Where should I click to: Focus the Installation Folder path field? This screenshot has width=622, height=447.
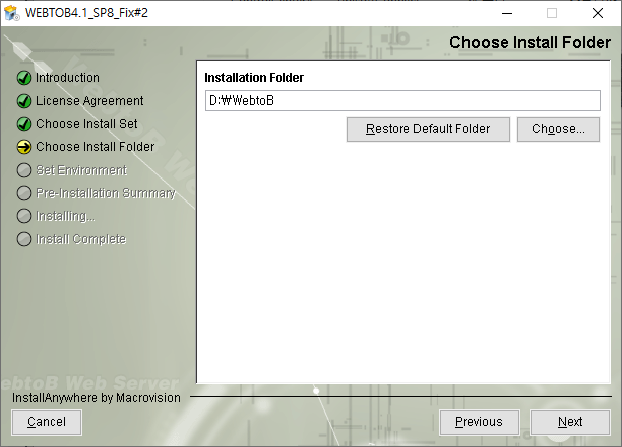tap(403, 101)
